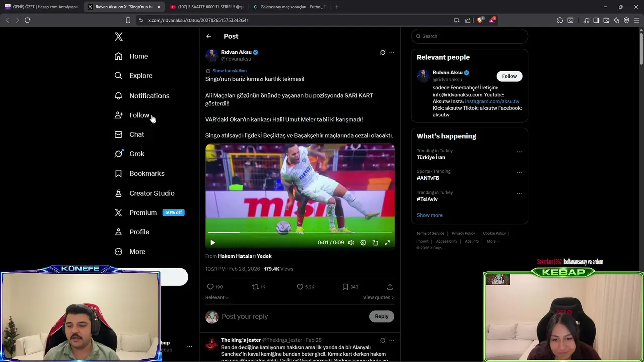Image resolution: width=644 pixels, height=362 pixels.
Task: Expand the Relevant replies sort dropdown
Action: coord(217,297)
